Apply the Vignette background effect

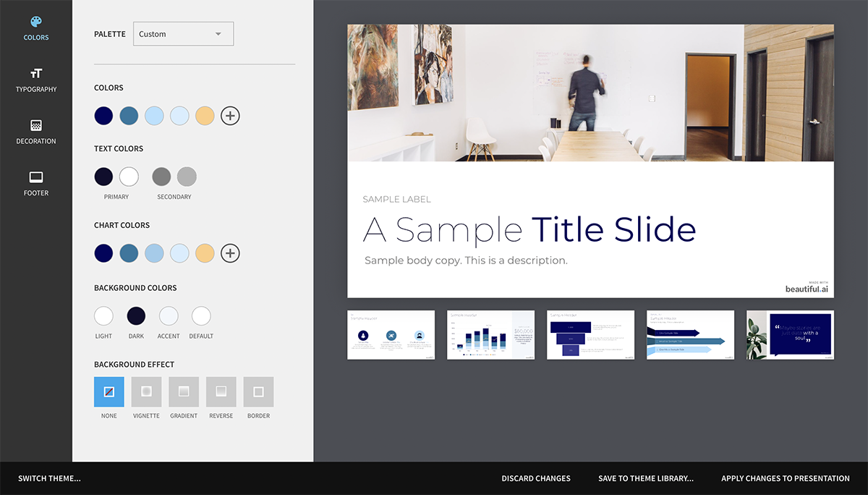point(146,392)
